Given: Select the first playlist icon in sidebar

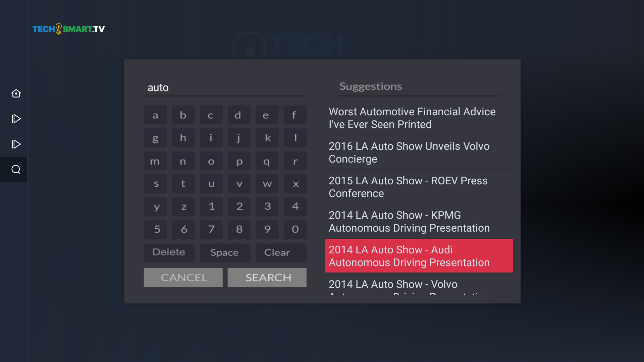Looking at the screenshot, I should point(16,119).
